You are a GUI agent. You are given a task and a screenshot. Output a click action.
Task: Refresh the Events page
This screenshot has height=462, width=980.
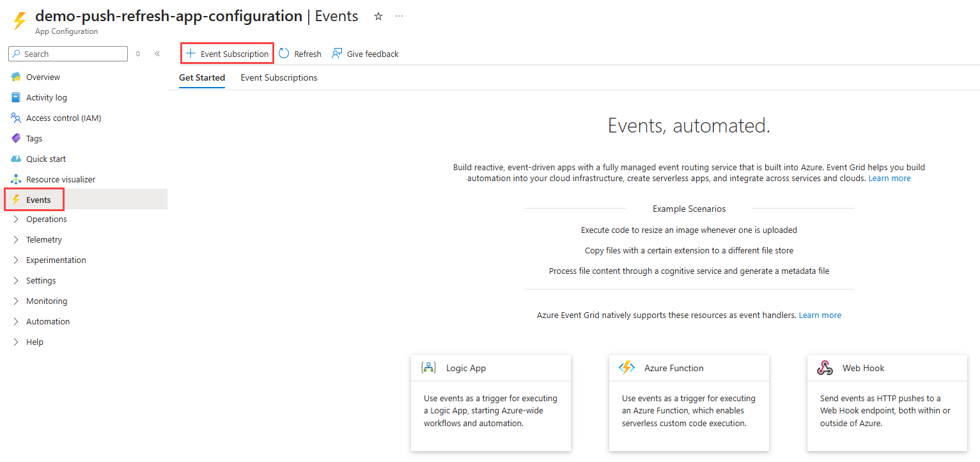tap(299, 54)
